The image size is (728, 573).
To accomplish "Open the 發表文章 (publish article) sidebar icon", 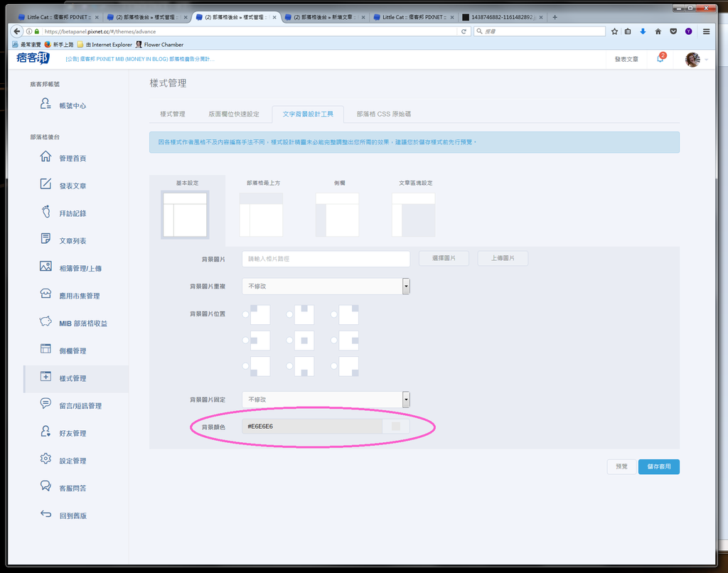I will click(44, 185).
